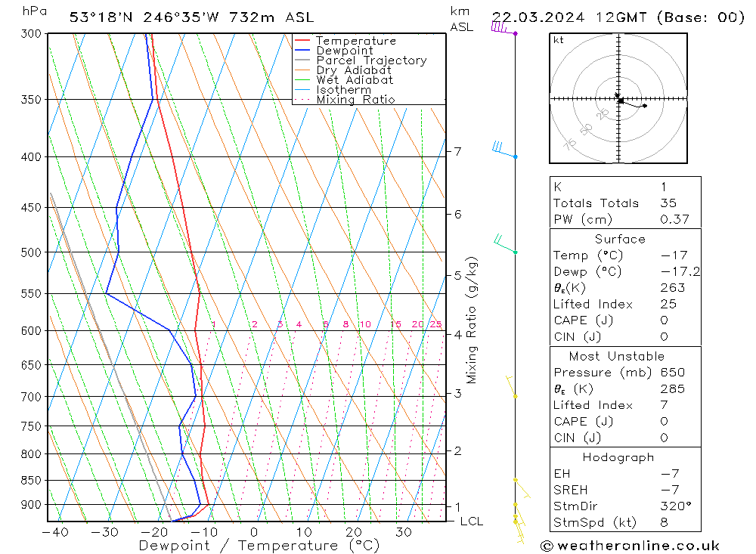Click the hPa unit label
The width and height of the screenshot is (756, 554).
tap(34, 11)
